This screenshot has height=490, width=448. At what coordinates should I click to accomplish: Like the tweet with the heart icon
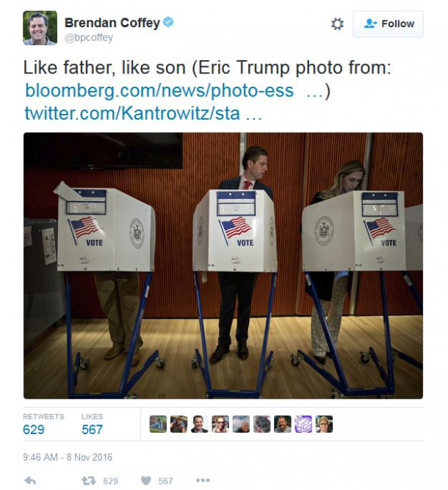(x=146, y=480)
